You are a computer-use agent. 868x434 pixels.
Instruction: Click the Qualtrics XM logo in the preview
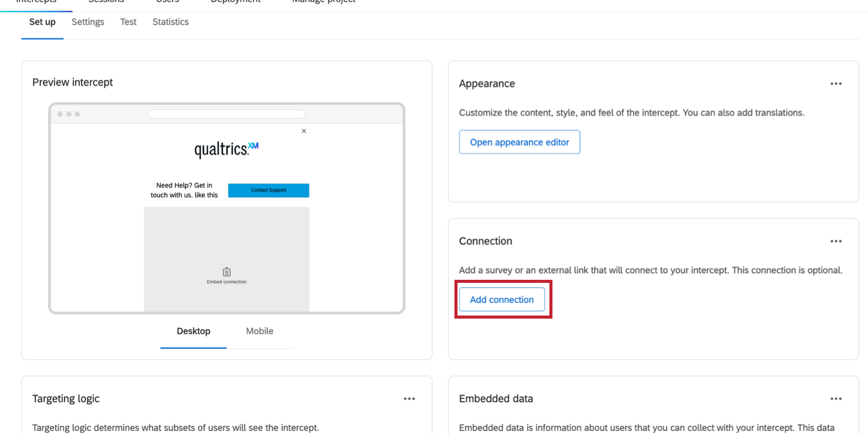tap(227, 149)
